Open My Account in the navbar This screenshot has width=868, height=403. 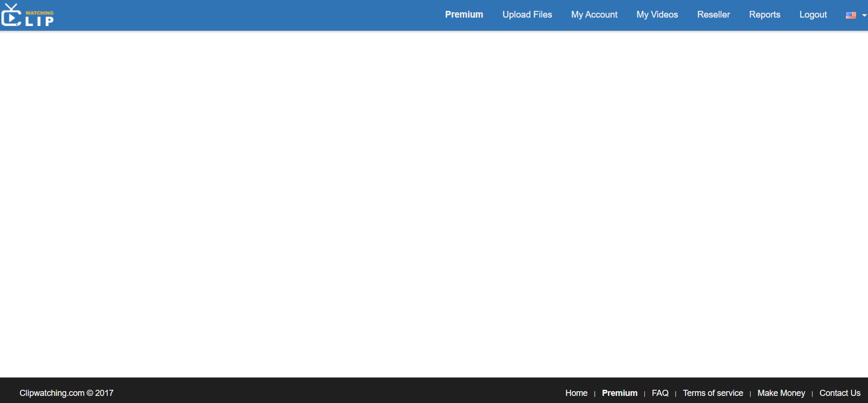pos(594,15)
